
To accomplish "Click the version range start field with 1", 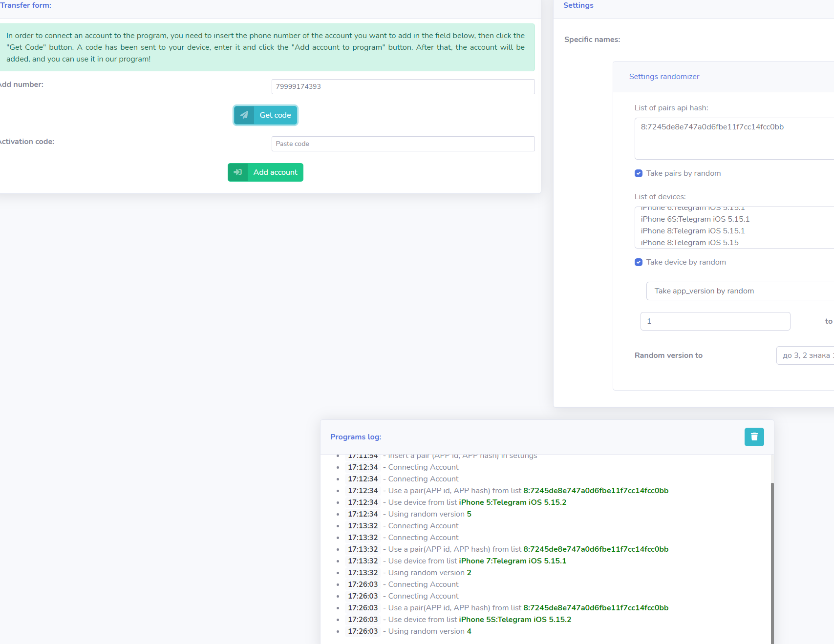I will 715,321.
